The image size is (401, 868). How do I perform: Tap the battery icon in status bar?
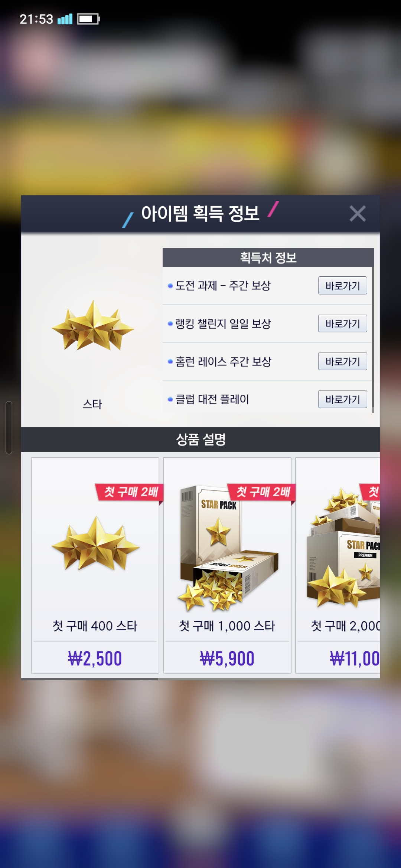point(88,19)
